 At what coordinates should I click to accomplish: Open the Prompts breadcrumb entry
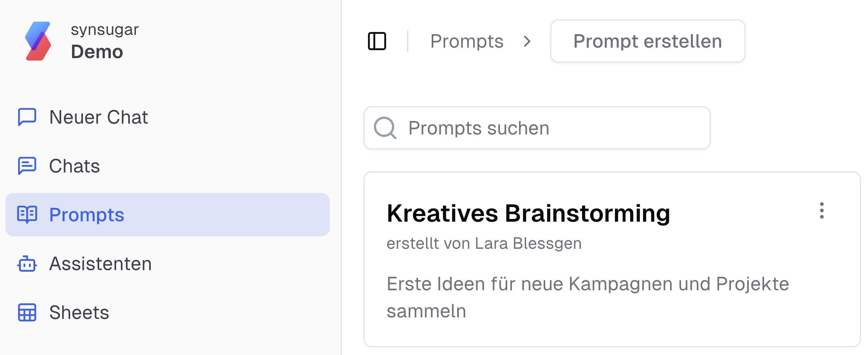point(467,41)
